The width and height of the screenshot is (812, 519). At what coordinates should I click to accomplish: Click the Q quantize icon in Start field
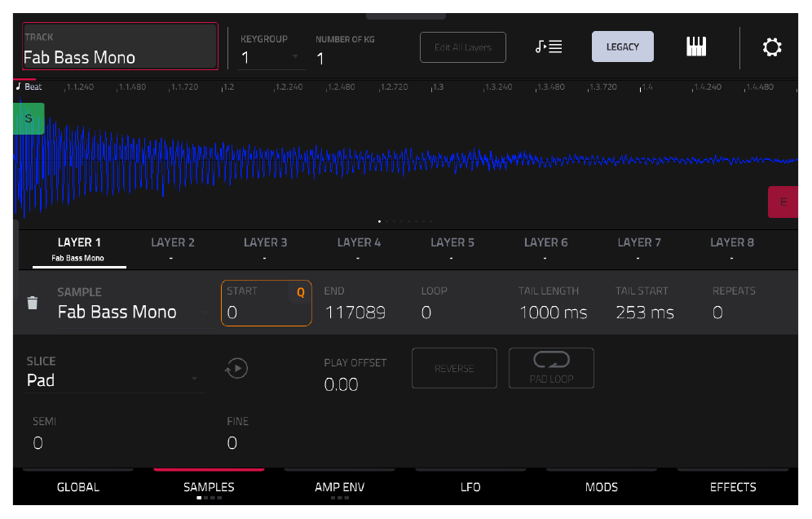point(300,292)
